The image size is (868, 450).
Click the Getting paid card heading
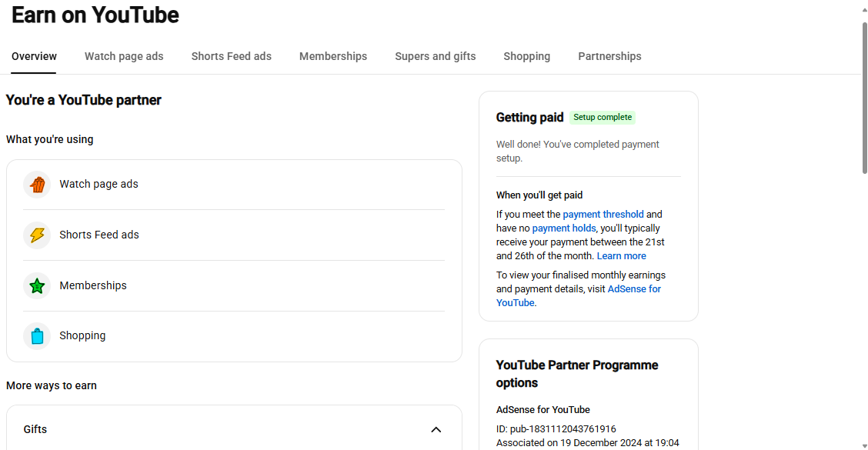click(x=529, y=118)
